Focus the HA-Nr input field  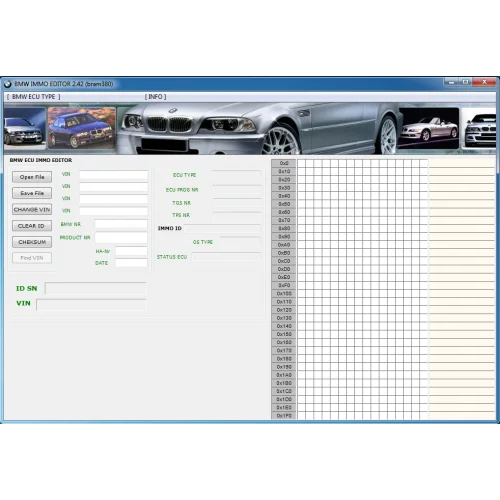(131, 251)
